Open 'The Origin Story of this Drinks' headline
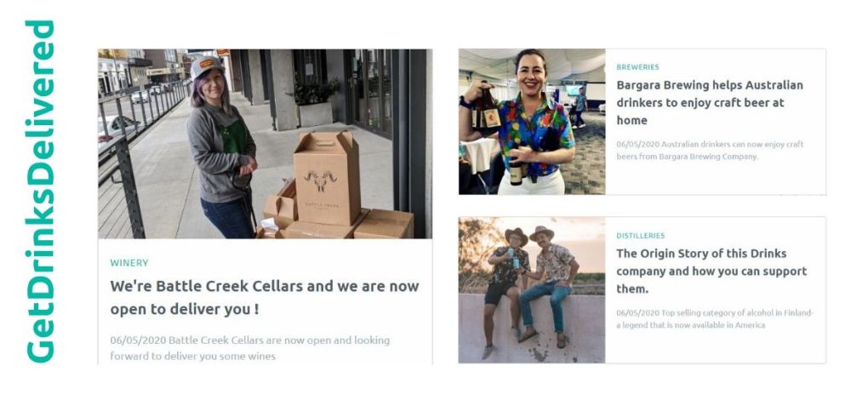This screenshot has width=868, height=395. tap(711, 271)
